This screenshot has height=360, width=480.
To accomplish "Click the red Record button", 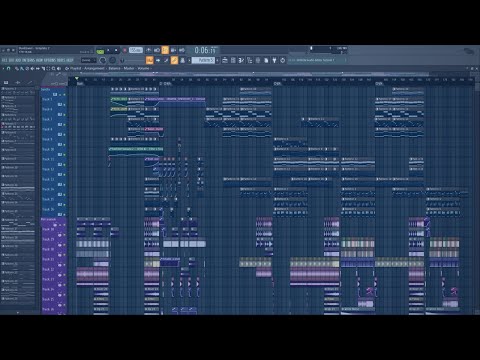I will [125, 51].
